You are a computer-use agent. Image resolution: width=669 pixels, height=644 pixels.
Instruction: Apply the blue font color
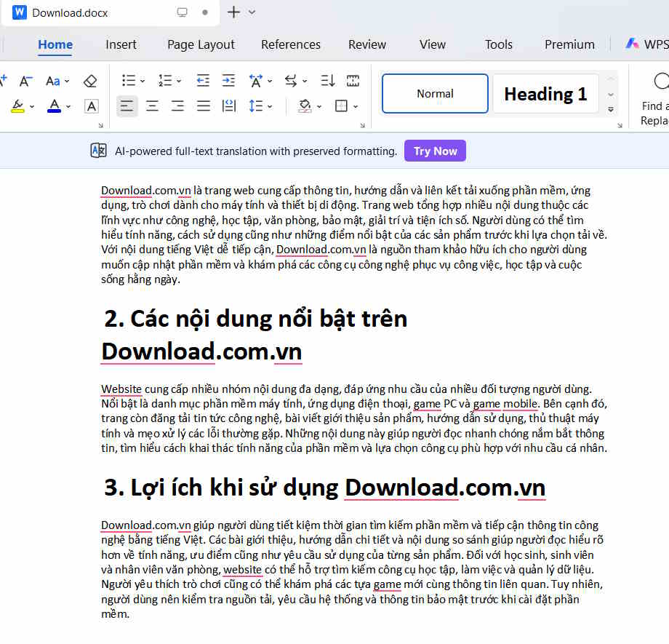coord(55,106)
